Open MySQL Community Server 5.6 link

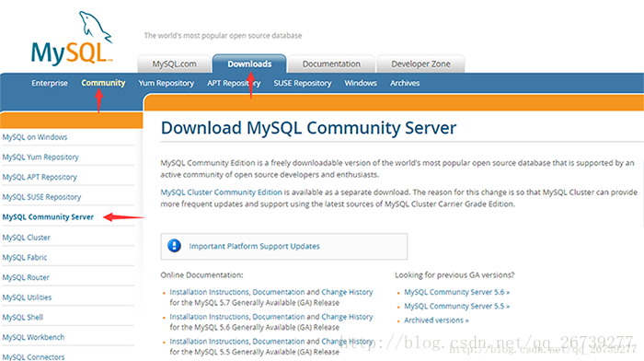tap(456, 292)
